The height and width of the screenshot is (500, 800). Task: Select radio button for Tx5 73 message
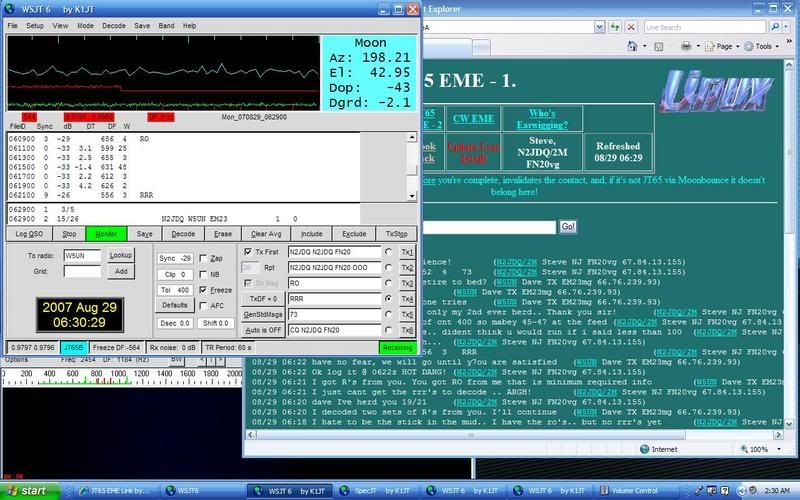point(389,314)
